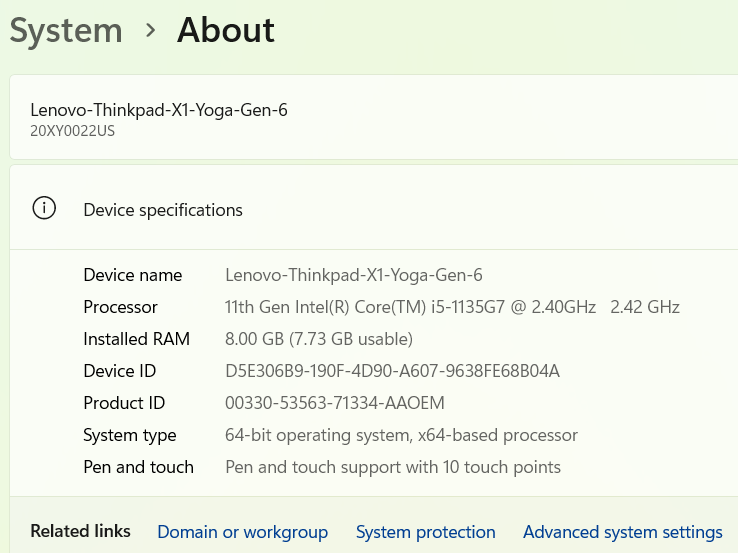
Task: Select Device ID value D5E306B9-190F-4D90-A607-9638FE68B04A
Action: (393, 371)
